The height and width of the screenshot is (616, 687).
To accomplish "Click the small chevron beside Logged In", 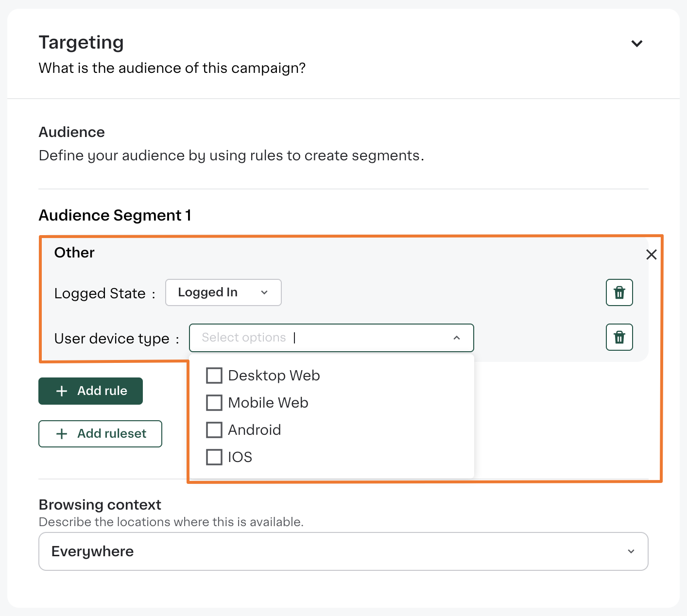I will tap(264, 292).
